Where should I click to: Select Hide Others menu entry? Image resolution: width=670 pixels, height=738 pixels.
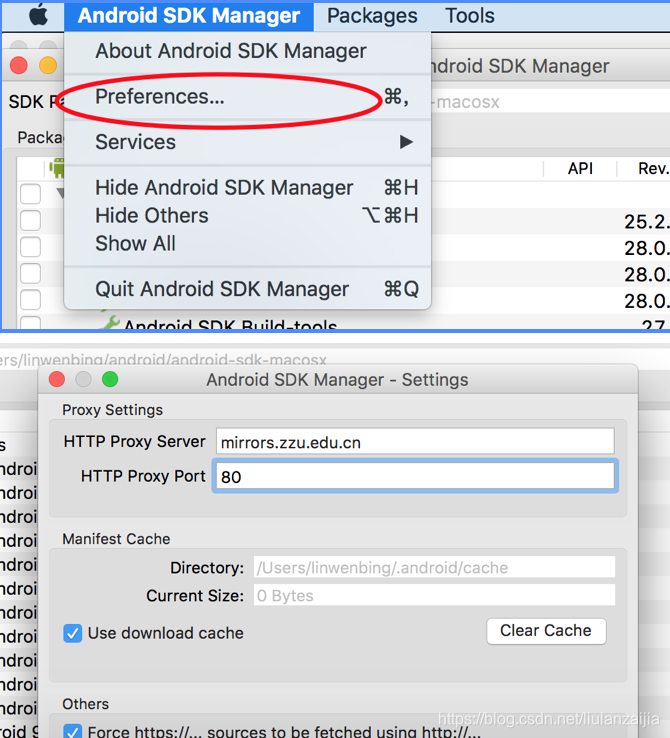pyautogui.click(x=247, y=216)
